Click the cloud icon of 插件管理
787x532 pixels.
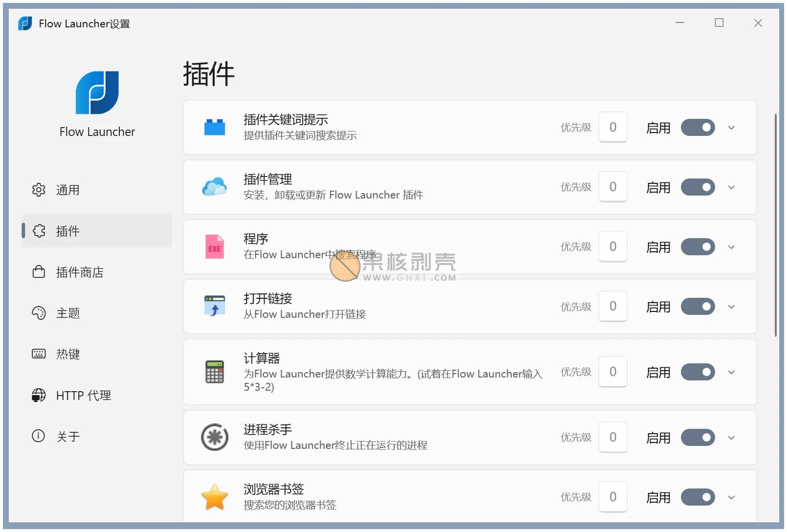(214, 187)
